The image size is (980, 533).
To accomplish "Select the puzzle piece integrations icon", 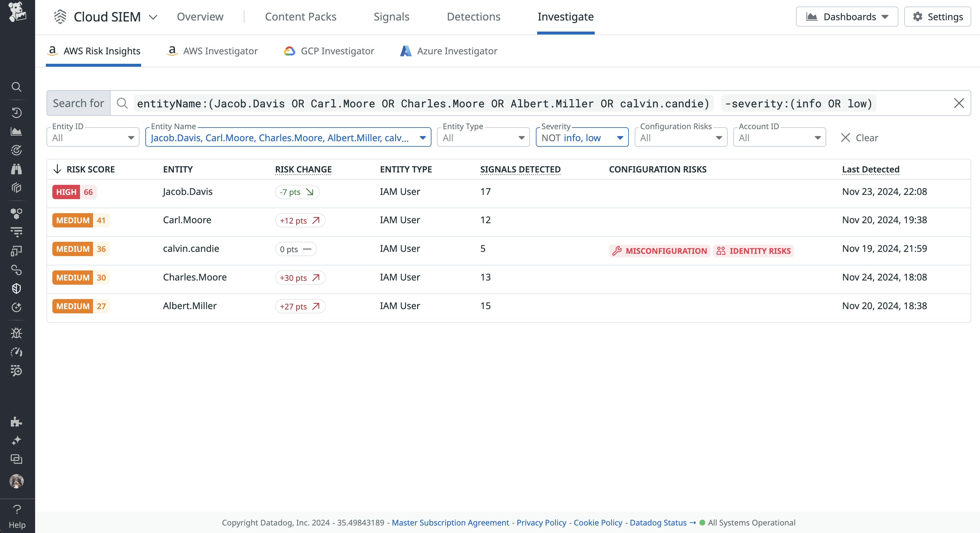I will tap(17, 422).
